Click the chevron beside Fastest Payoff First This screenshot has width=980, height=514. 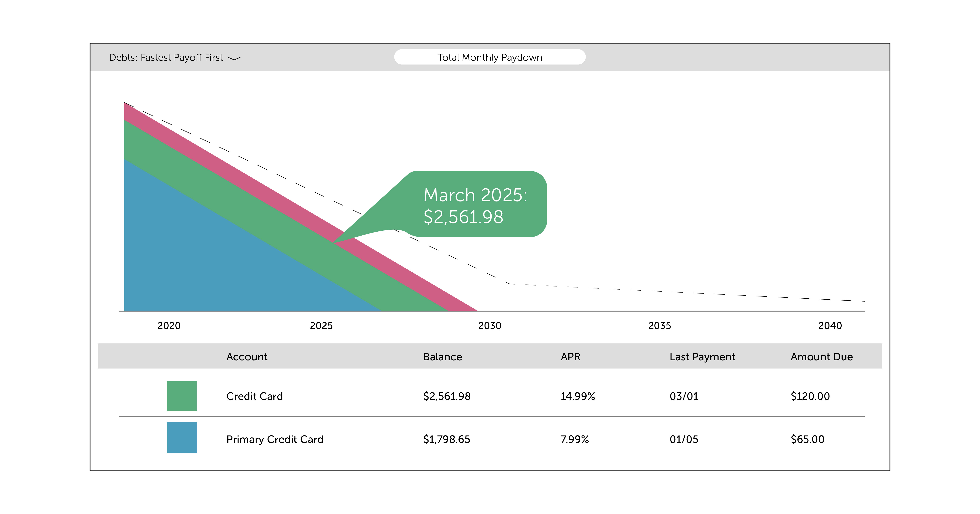(x=234, y=58)
